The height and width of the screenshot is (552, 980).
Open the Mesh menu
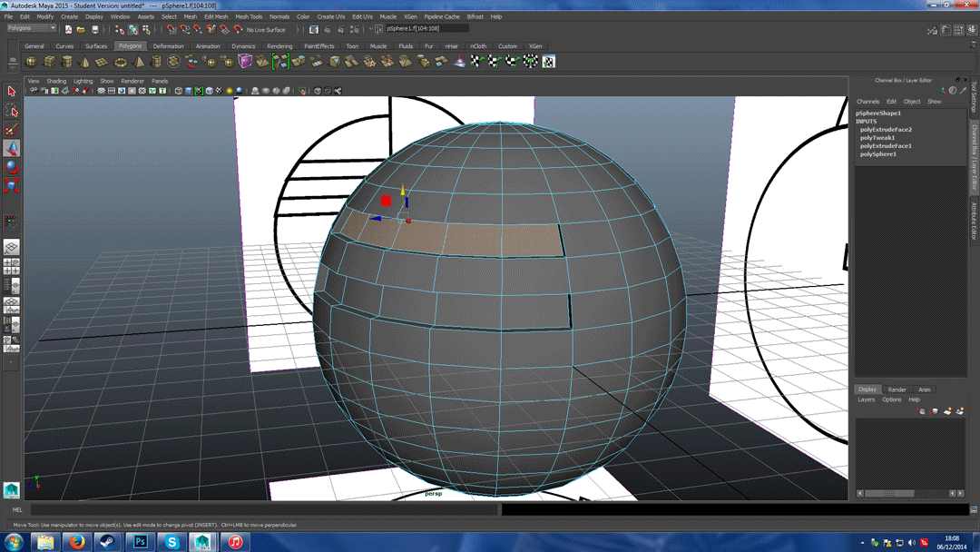tap(190, 17)
